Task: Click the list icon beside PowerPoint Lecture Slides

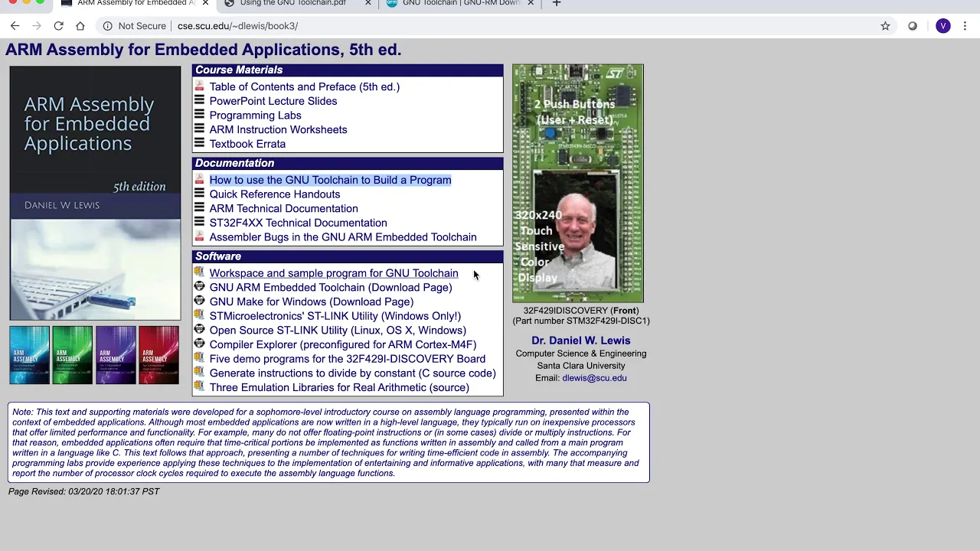Action: (199, 101)
